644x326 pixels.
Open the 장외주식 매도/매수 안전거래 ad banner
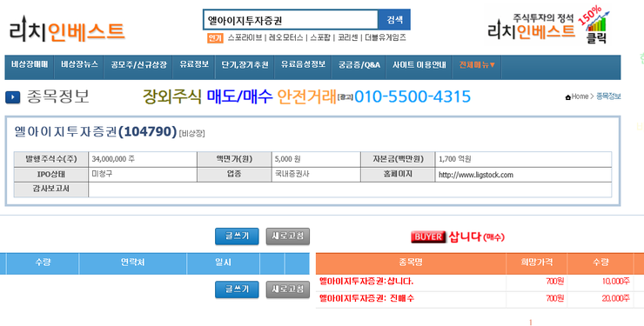click(x=306, y=96)
